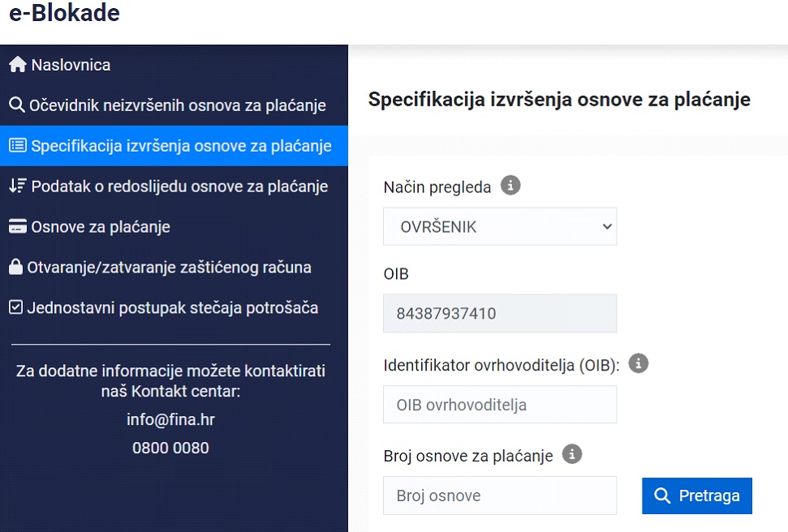Click info icon next to Identifikator ovrhovoditelja
788x532 pixels.
pyautogui.click(x=639, y=363)
